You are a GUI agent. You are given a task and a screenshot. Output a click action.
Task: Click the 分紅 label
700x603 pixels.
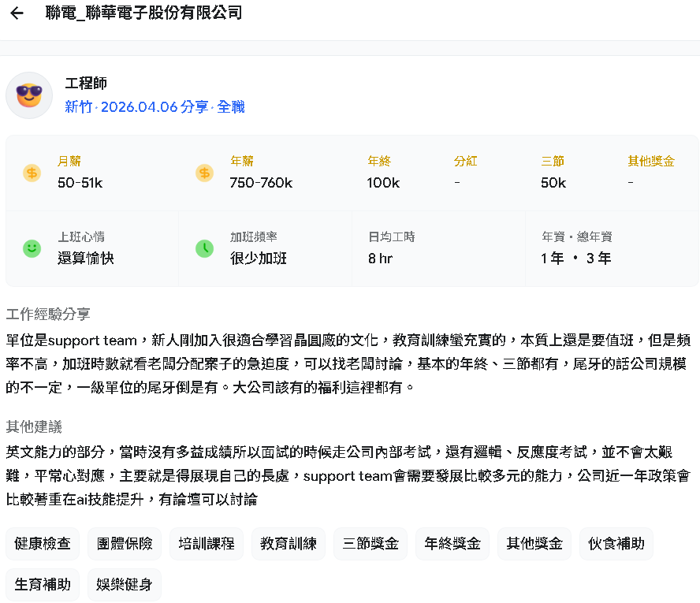click(466, 161)
